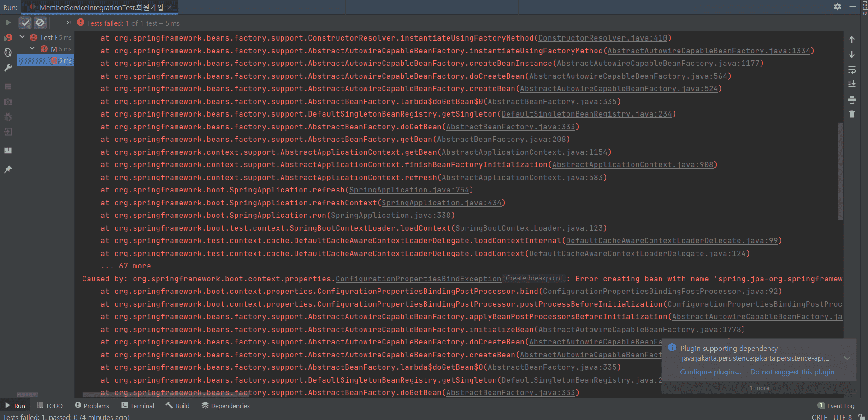Click the Tests failed status message
This screenshot has width=868, height=420.
(133, 23)
